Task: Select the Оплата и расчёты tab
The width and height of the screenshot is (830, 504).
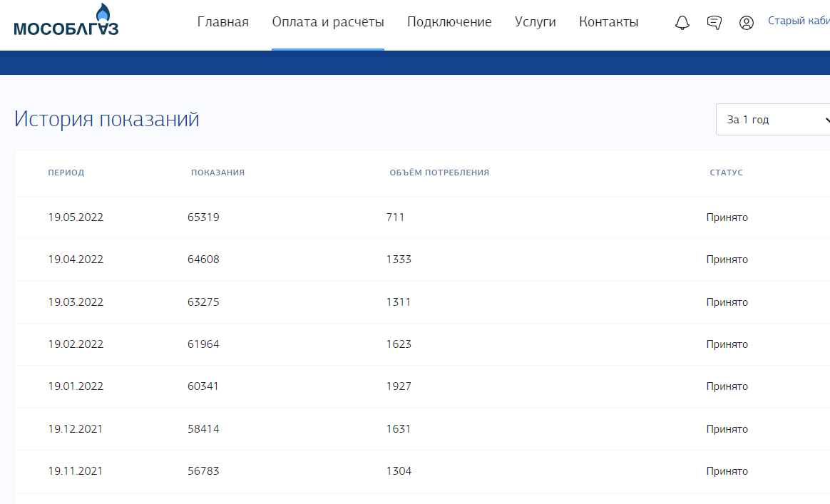Action: tap(328, 22)
